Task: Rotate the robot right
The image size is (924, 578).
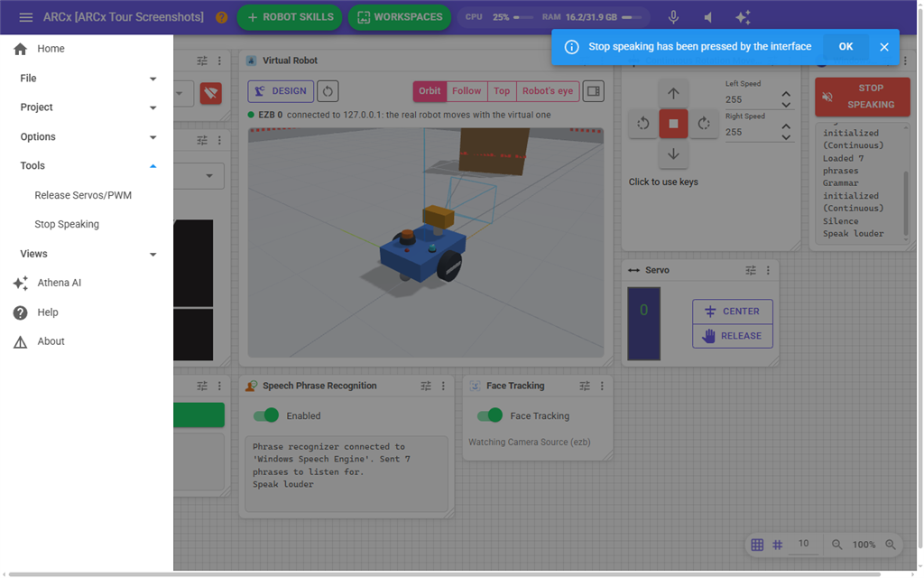Action: [x=704, y=124]
